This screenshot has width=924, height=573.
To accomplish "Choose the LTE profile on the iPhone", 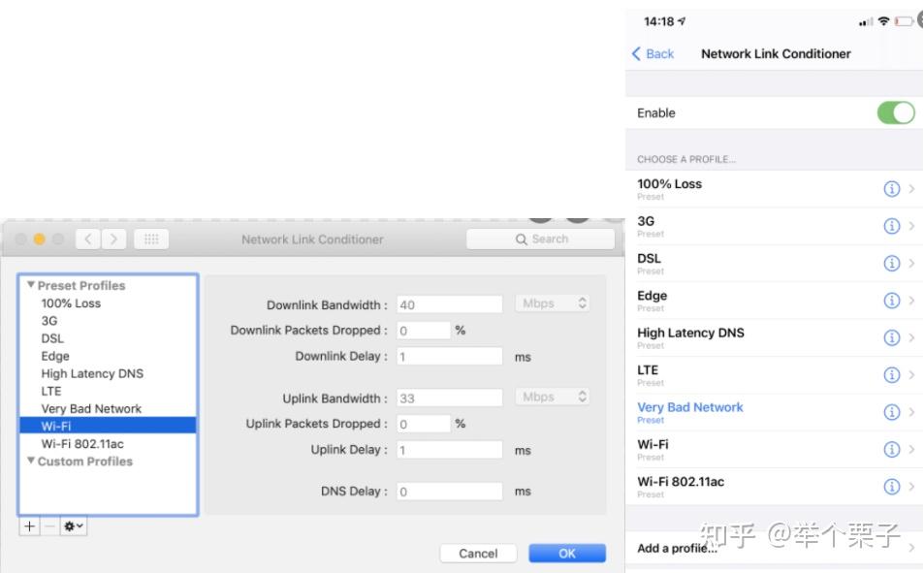I will tap(737, 375).
